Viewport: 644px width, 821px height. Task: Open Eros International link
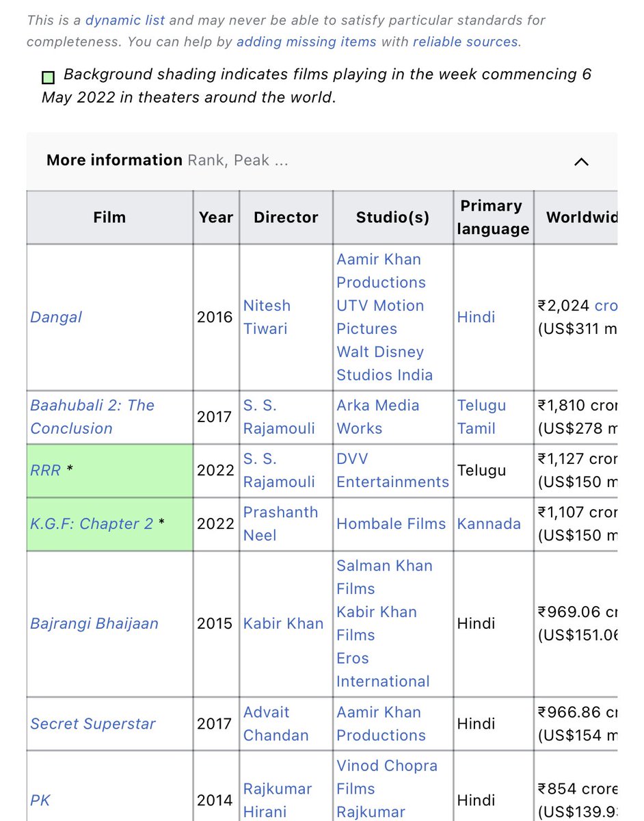pyautogui.click(x=384, y=670)
